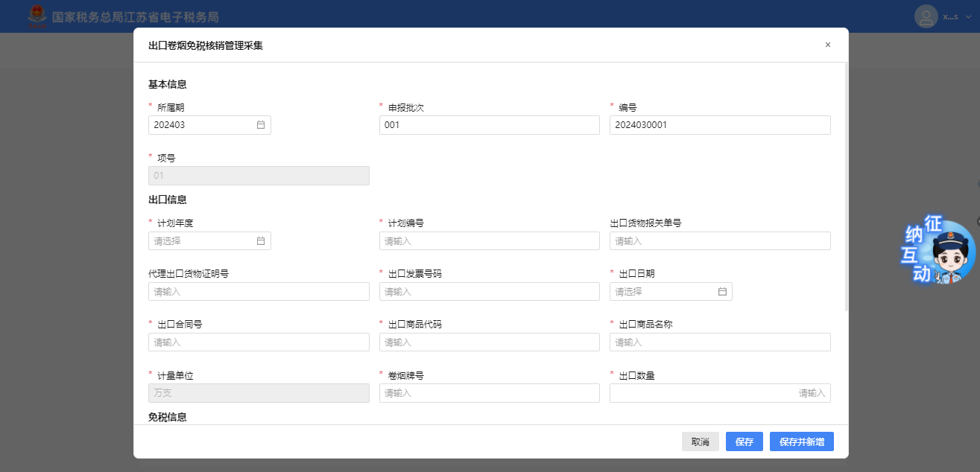Open the 所属期 period picker

point(203,125)
